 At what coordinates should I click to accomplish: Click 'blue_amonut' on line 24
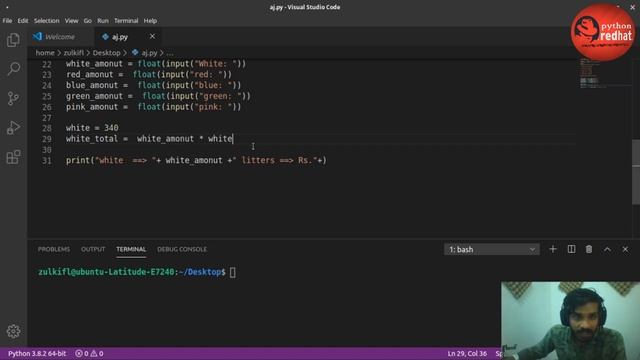pos(92,85)
